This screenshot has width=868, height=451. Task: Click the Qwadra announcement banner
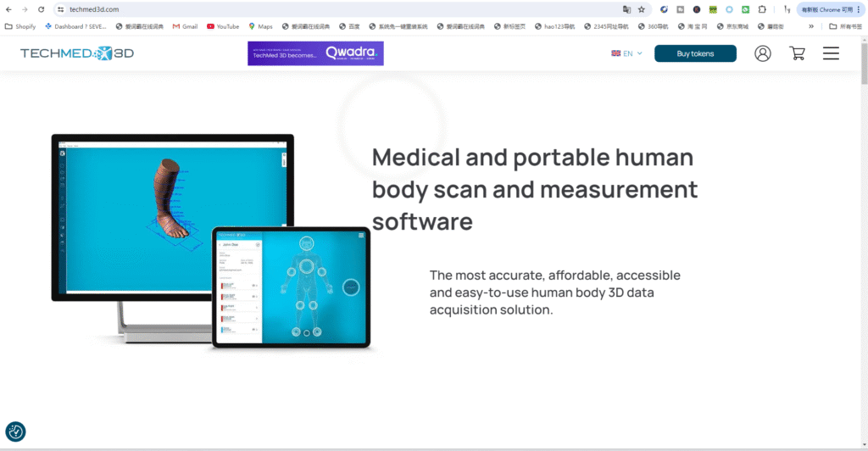pos(315,53)
